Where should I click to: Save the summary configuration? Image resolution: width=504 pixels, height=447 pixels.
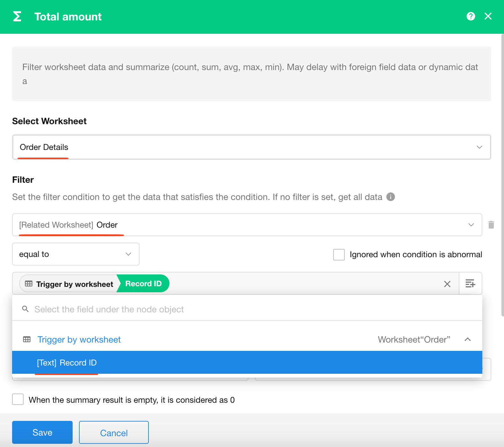(x=42, y=432)
